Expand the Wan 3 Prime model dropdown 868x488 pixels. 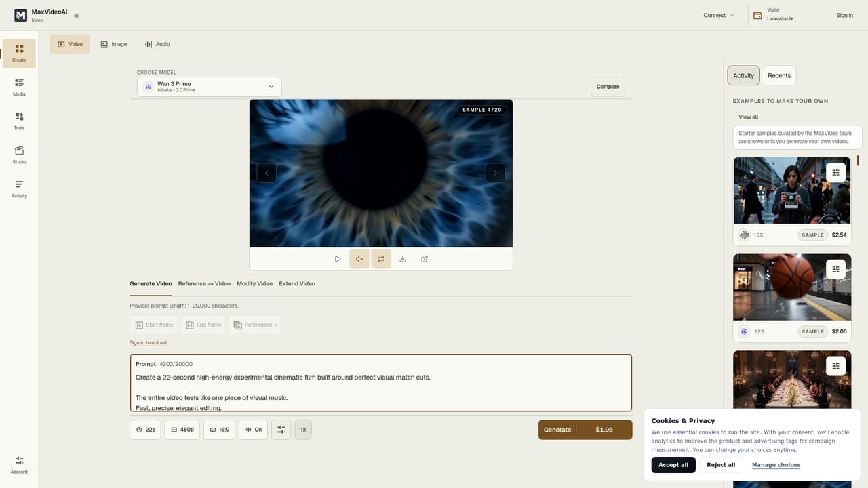tap(209, 87)
